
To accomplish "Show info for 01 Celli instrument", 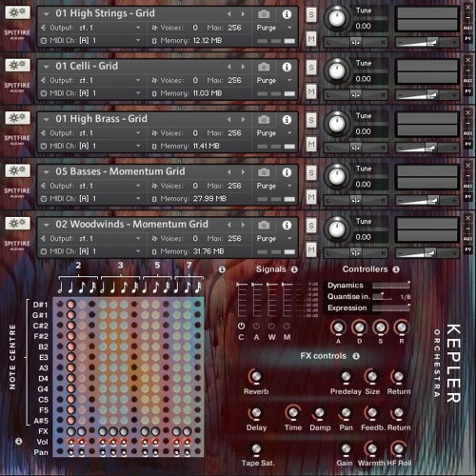I will [287, 67].
